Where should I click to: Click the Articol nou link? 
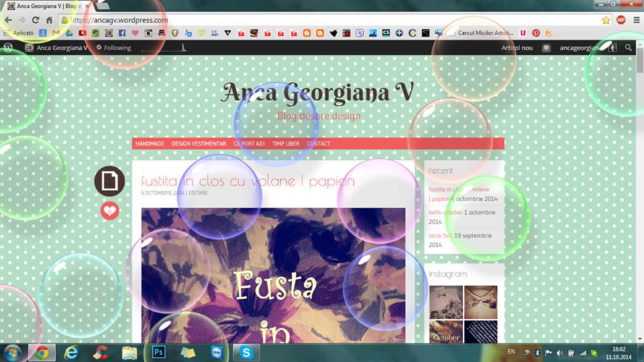coord(517,48)
